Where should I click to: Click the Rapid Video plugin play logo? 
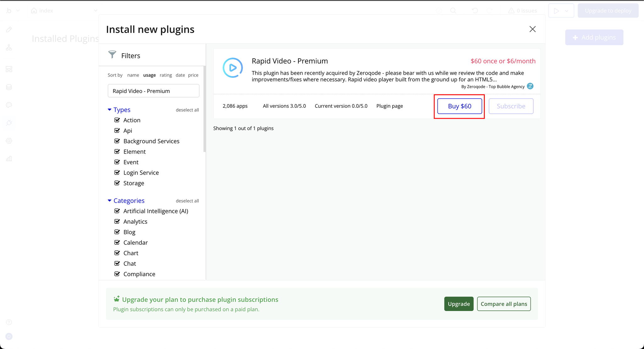click(233, 68)
